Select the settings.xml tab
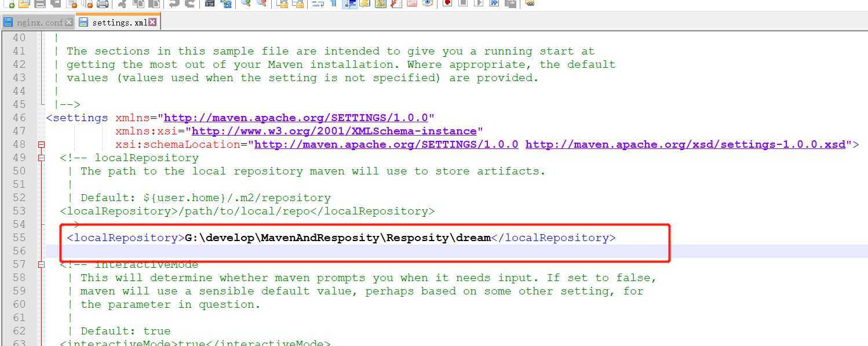868x346 pixels. 119,23
